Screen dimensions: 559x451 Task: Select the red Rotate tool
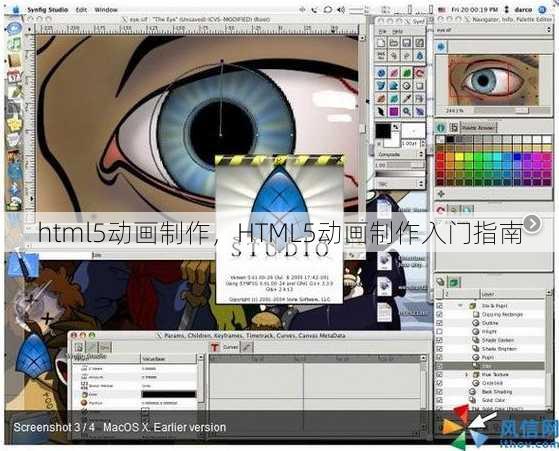coord(419,73)
